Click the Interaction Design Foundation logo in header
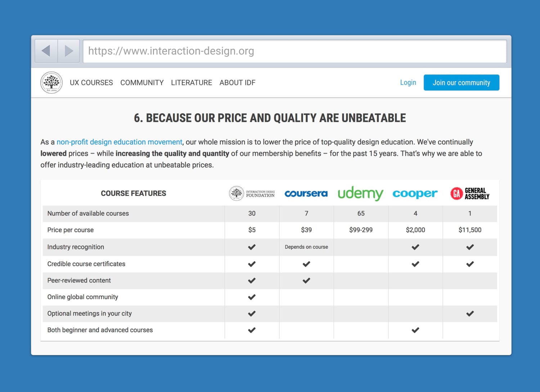 (x=51, y=82)
